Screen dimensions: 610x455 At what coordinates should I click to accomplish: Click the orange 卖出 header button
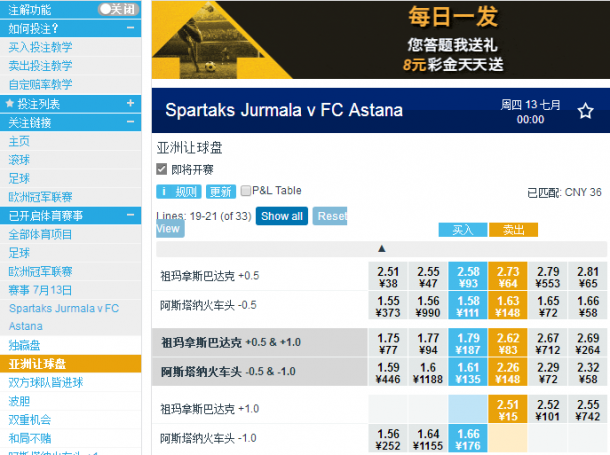(x=514, y=230)
